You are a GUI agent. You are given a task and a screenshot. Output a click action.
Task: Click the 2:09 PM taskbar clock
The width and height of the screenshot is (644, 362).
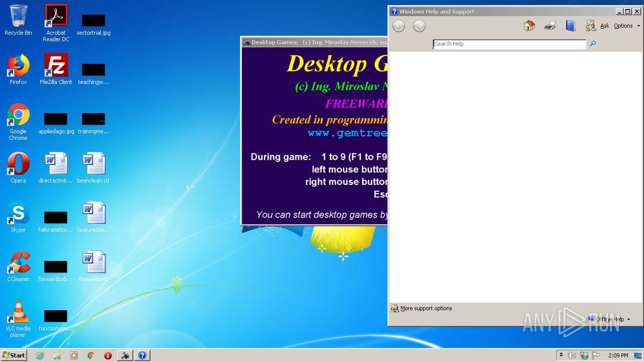[x=618, y=355]
